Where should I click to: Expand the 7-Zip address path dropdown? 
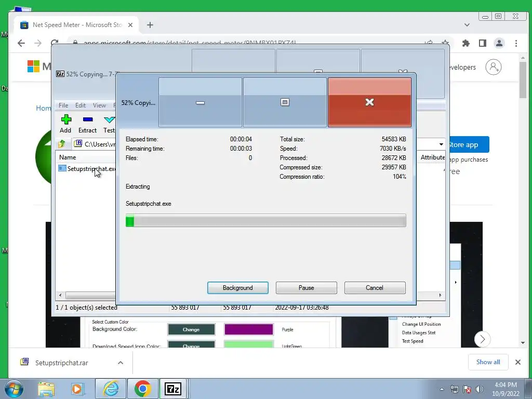coord(441,144)
